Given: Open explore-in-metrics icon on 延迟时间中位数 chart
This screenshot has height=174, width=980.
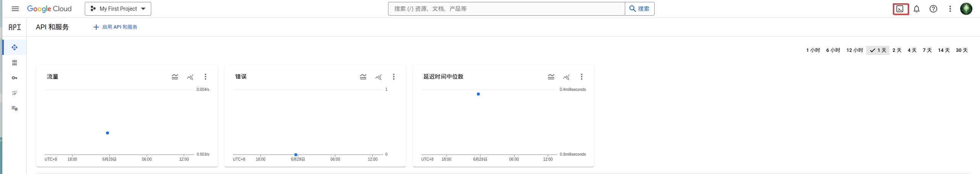Looking at the screenshot, I should tap(566, 77).
